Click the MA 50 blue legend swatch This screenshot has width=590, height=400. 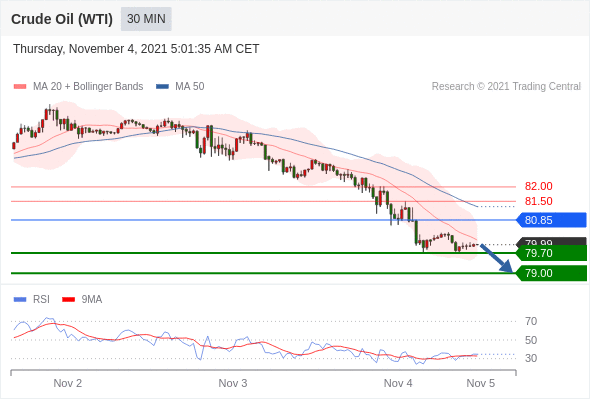[162, 87]
